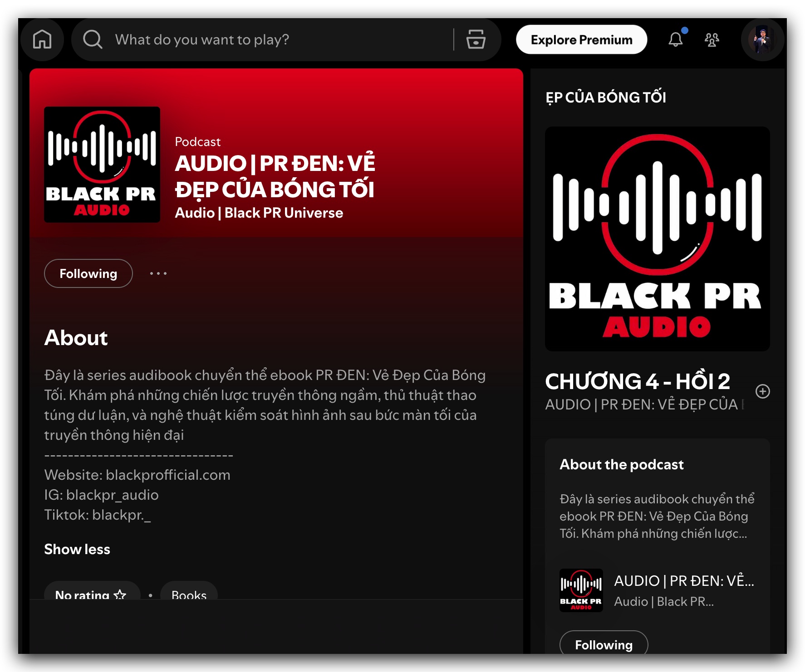Toggle Following in About the podcast card
The width and height of the screenshot is (805, 672).
(604, 644)
